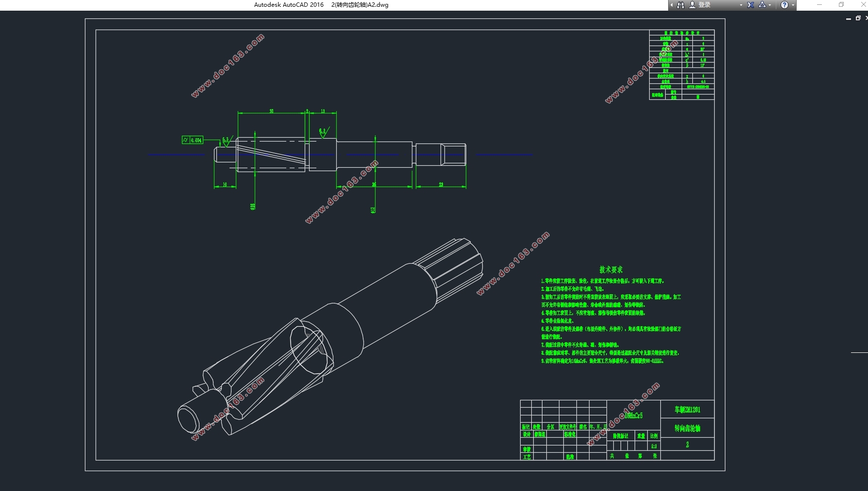Open the Help dropdown arrow

click(x=793, y=5)
